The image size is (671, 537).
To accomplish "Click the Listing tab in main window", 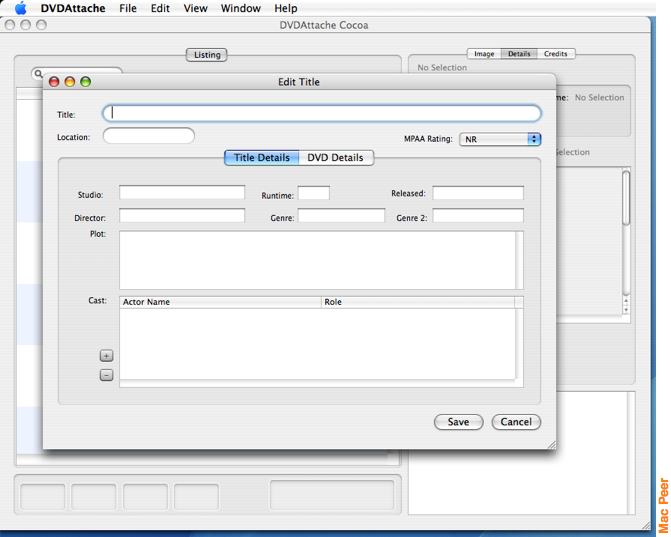I will (207, 55).
